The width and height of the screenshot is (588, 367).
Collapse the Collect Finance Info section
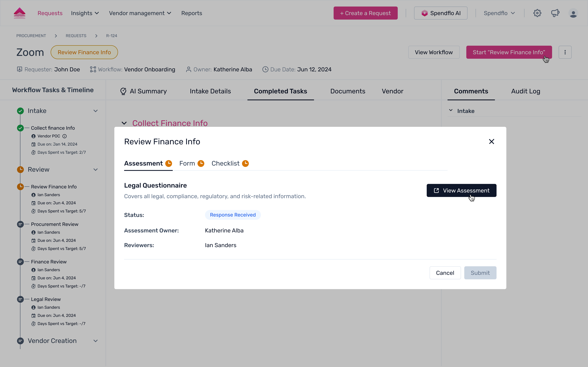[124, 123]
